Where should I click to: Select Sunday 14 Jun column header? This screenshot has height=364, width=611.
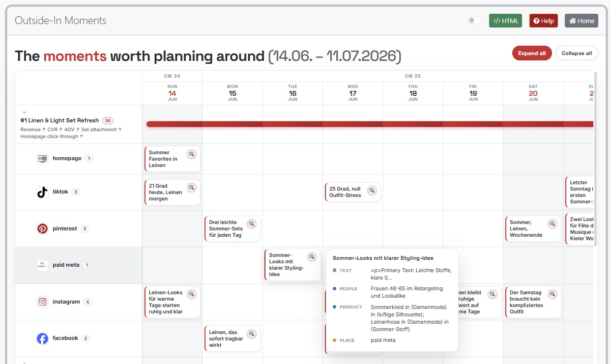[x=172, y=93]
